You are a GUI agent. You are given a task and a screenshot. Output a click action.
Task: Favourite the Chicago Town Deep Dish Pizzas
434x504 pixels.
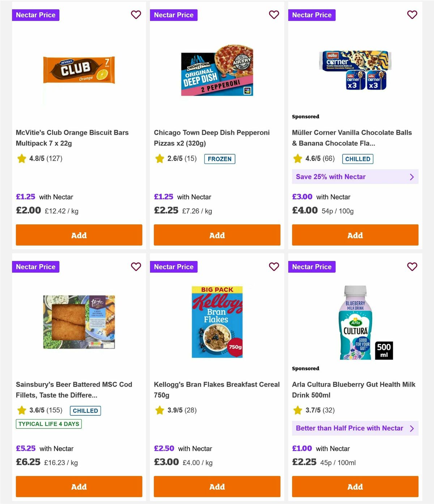point(274,15)
